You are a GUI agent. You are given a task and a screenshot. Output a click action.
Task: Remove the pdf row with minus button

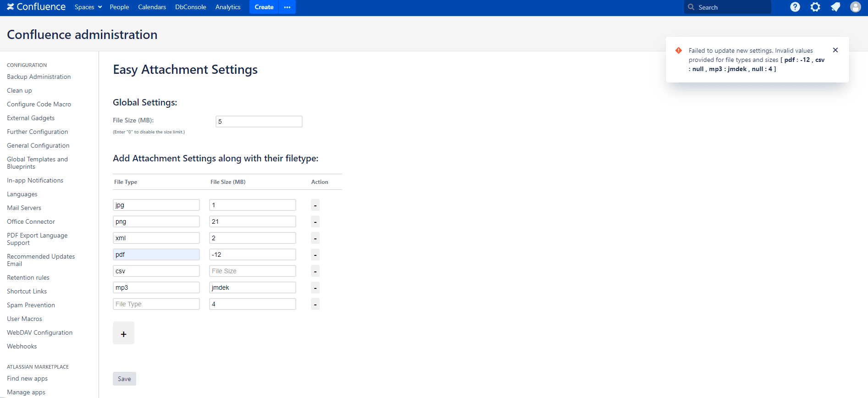pos(315,254)
